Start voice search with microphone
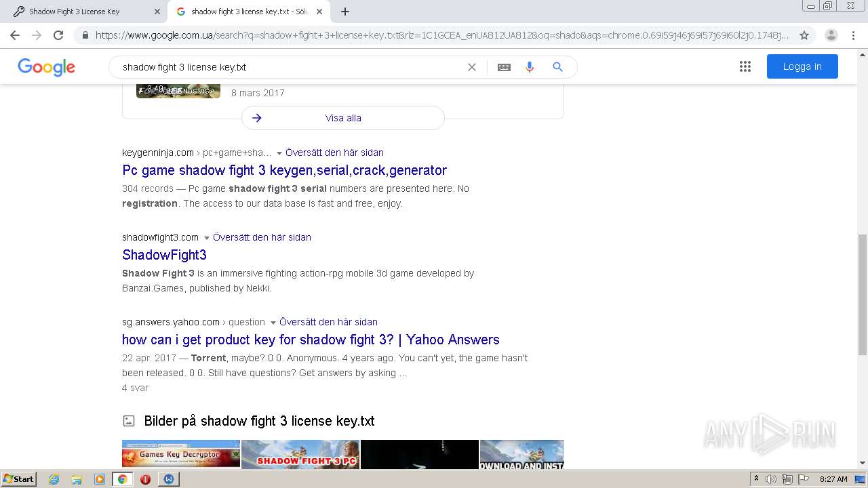Screen dimensions: 868x488 tap(530, 67)
